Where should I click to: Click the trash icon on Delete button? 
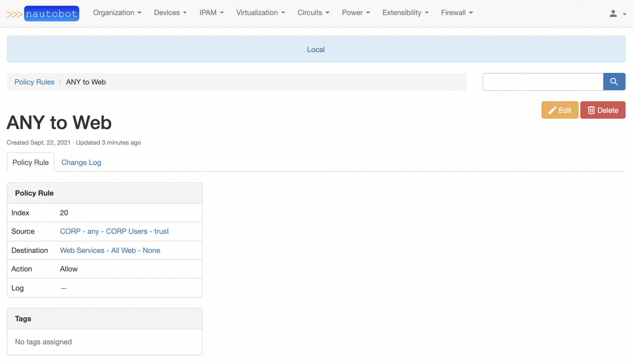pyautogui.click(x=591, y=110)
